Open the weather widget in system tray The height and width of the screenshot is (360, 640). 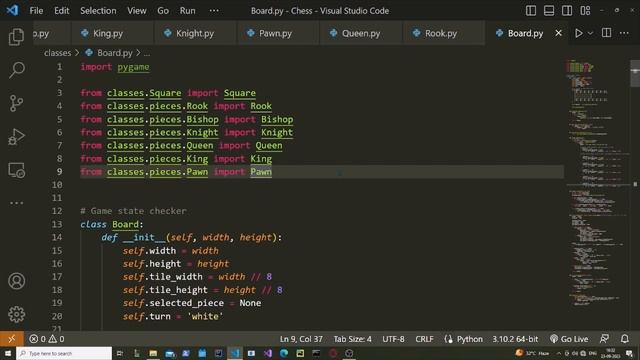tap(533, 353)
